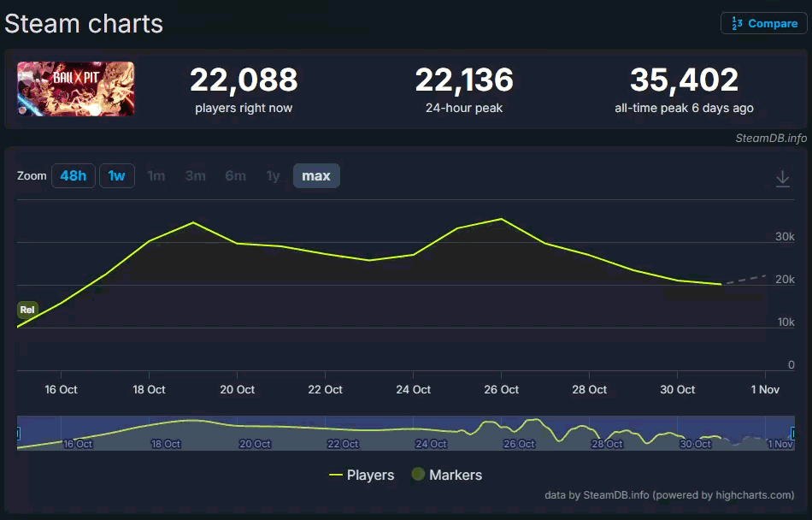812x520 pixels.
Task: Toggle the Markers series in legend
Action: [x=446, y=475]
